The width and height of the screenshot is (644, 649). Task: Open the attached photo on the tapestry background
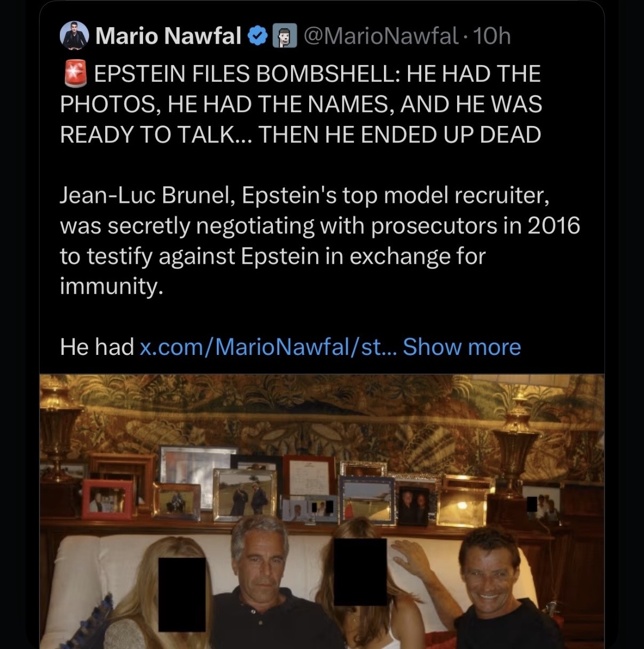tap(322, 511)
